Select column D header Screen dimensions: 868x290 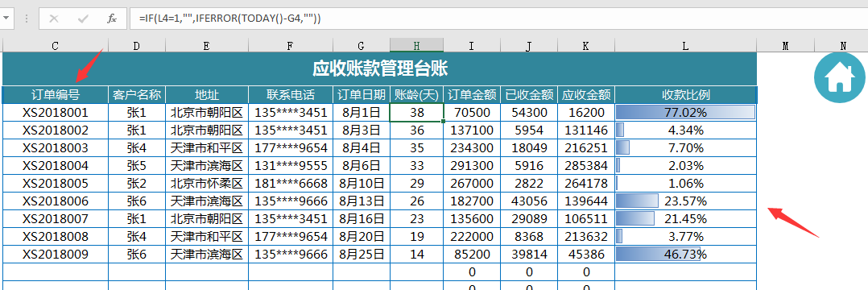click(x=137, y=46)
